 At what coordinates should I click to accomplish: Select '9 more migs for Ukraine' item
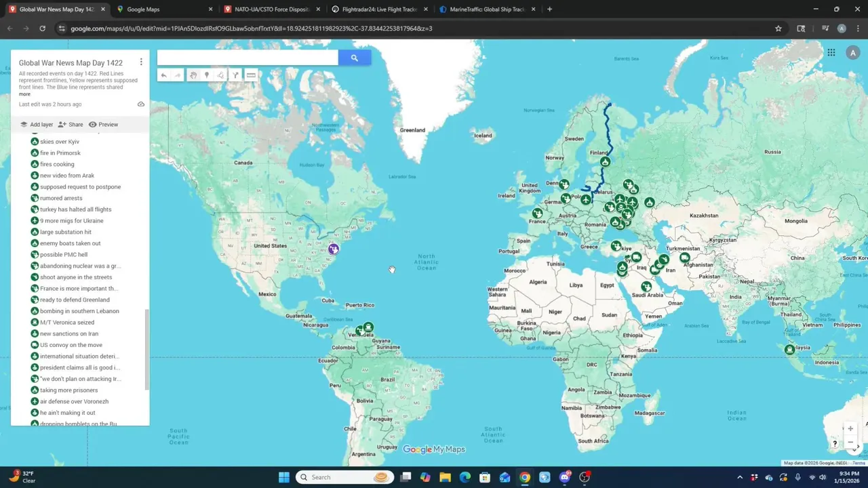[72, 221]
